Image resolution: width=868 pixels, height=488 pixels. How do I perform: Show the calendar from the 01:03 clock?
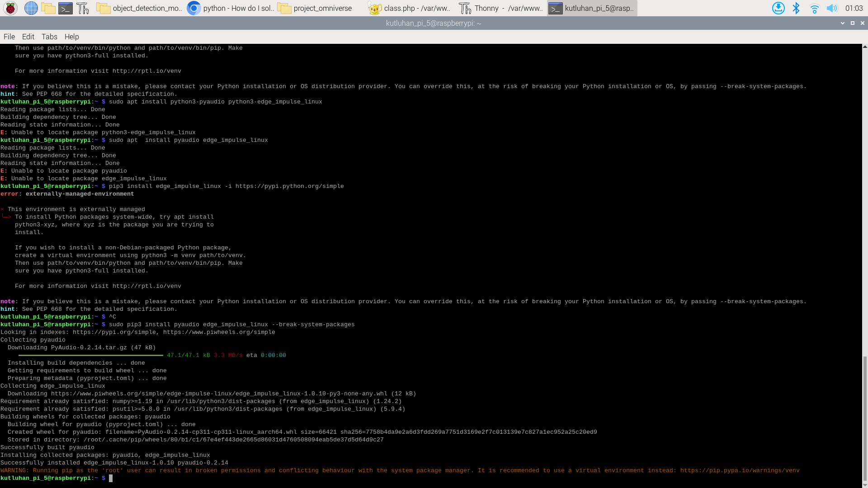tap(854, 8)
